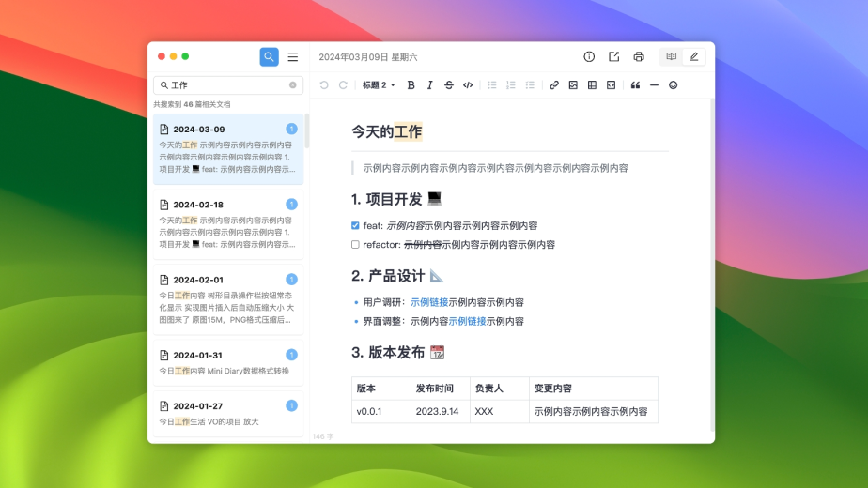Insert inline code formatting
This screenshot has width=868, height=488.
[468, 85]
